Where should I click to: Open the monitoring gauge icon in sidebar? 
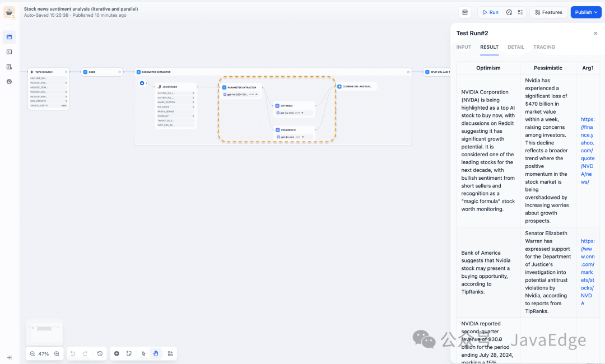tap(10, 81)
